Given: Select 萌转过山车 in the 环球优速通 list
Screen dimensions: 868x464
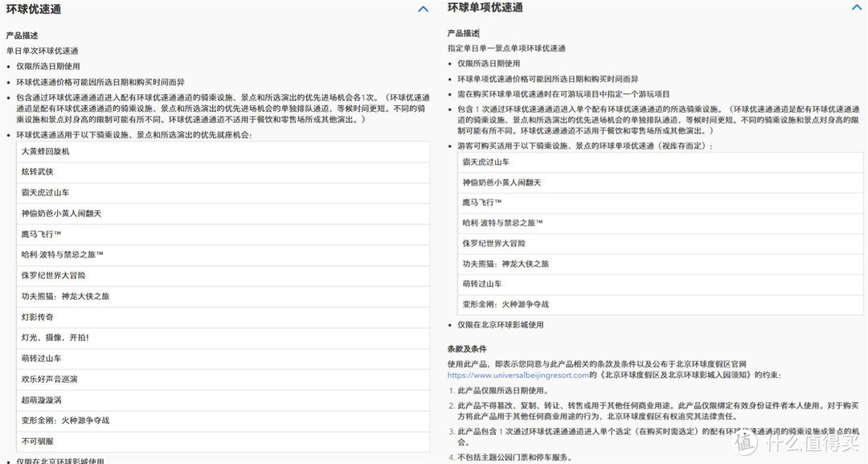Looking at the screenshot, I should pos(42,358).
